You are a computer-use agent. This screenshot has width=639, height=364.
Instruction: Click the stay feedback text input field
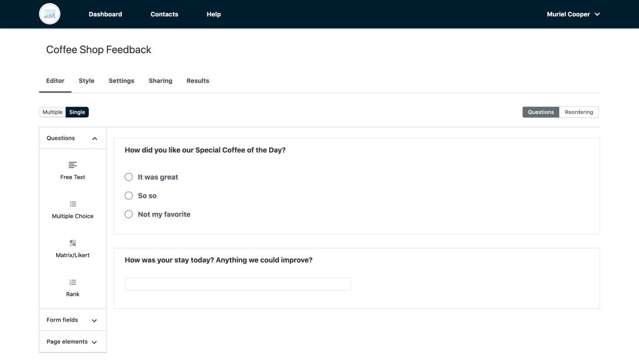coord(237,284)
